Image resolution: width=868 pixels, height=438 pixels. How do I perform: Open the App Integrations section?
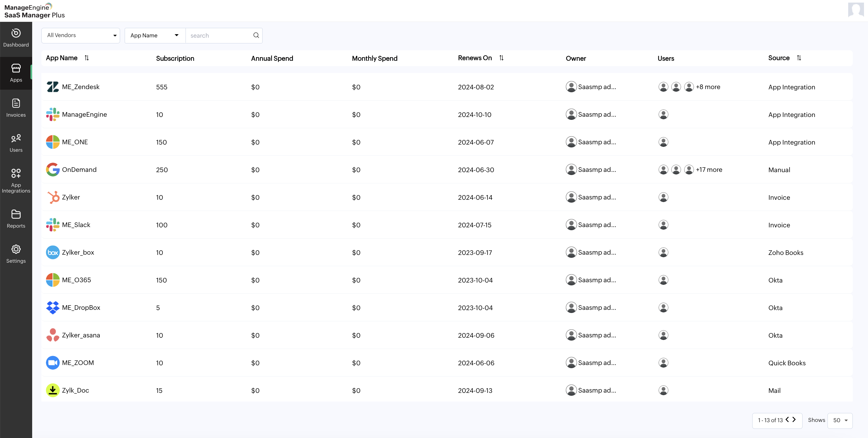click(x=16, y=180)
